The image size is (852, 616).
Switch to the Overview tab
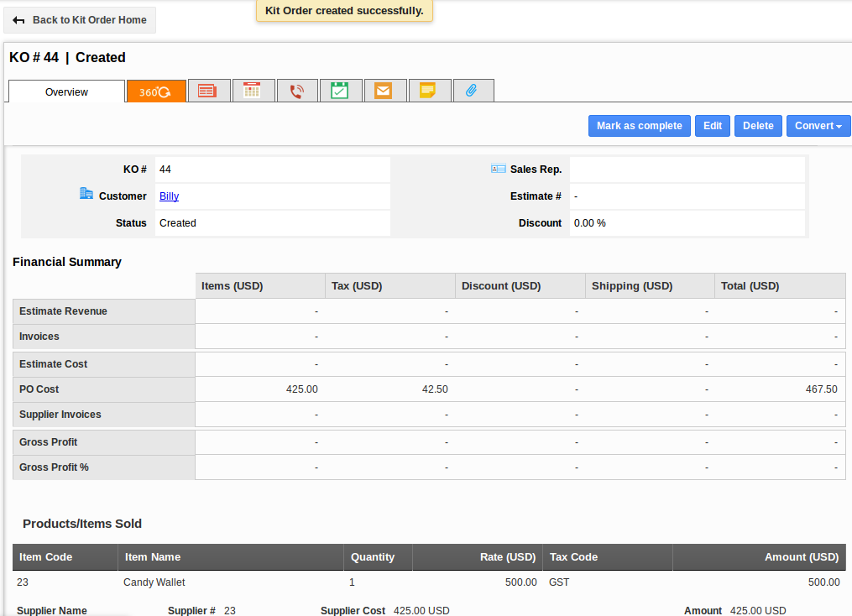[x=66, y=91]
